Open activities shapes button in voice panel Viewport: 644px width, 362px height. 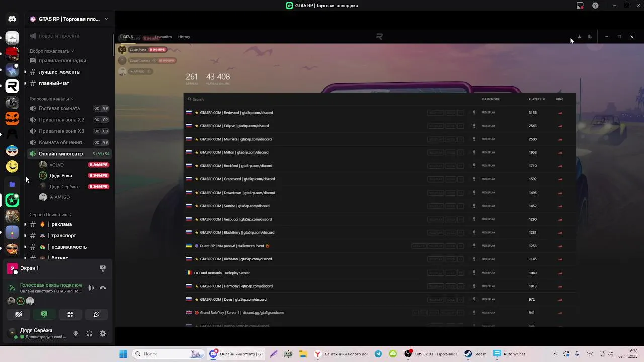(x=70, y=314)
